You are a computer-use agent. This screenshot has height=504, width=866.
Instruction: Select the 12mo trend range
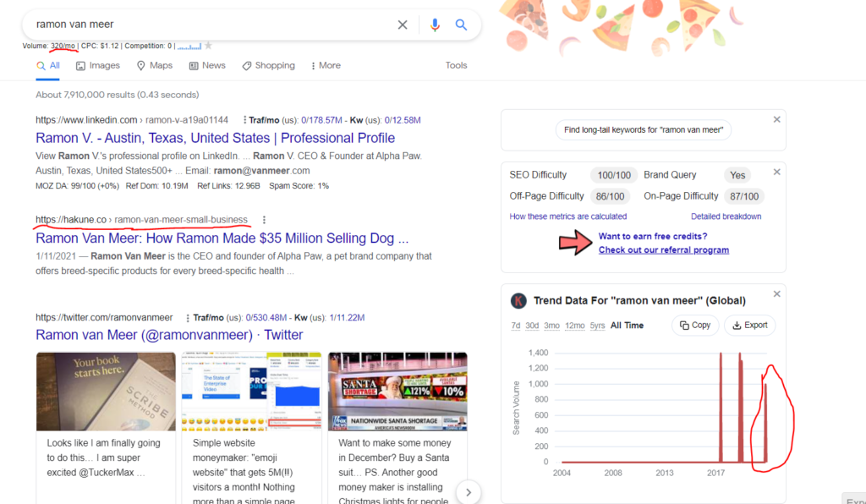(574, 326)
